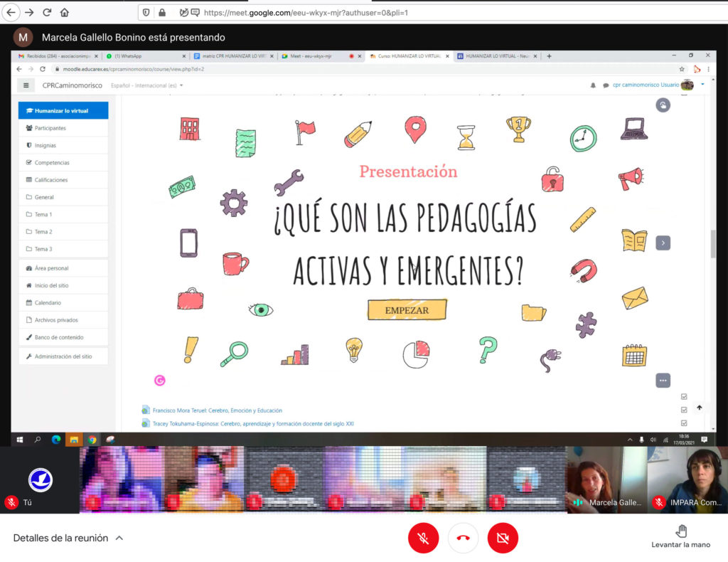Screen dimensions: 728x562
Task: Hang up the call with red phone button
Action: 463,539
